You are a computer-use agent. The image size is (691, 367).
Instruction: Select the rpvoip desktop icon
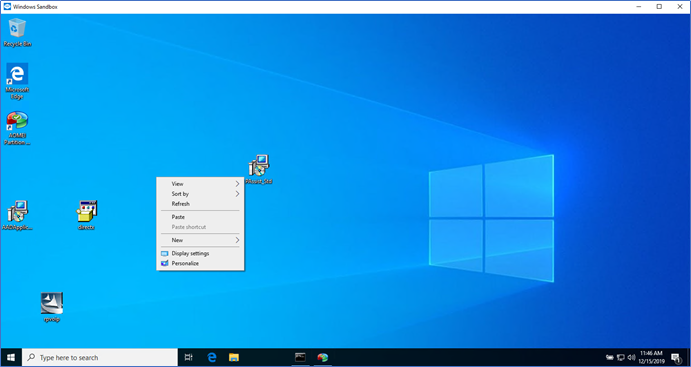click(x=52, y=307)
